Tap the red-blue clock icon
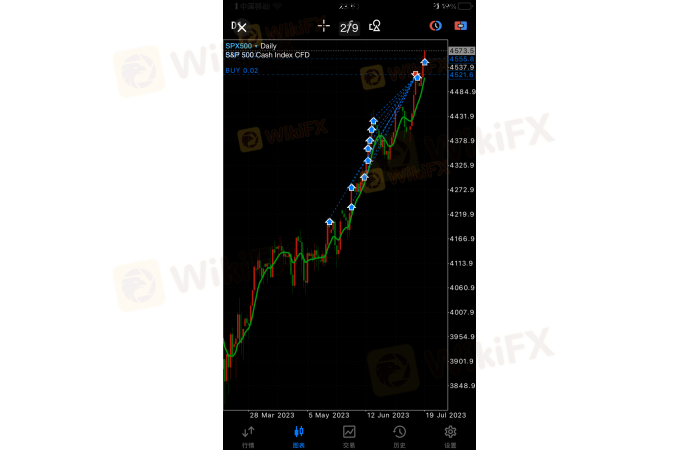Screen dimensions: 700x450 coord(436,26)
